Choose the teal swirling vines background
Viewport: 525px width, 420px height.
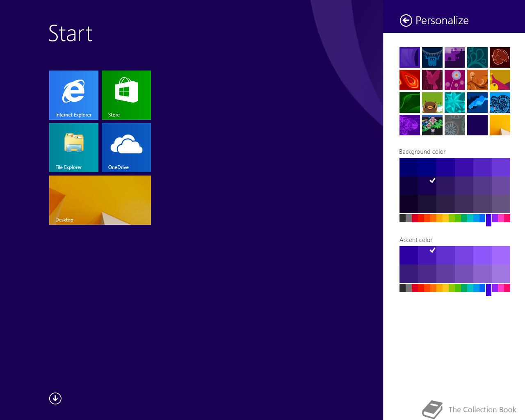[x=477, y=57]
